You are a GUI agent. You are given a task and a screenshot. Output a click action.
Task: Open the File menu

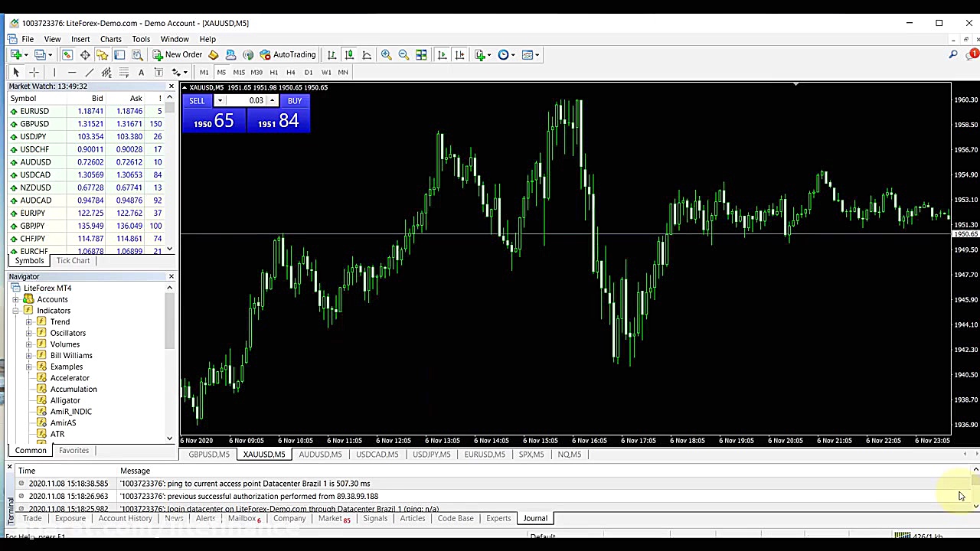[x=28, y=39]
